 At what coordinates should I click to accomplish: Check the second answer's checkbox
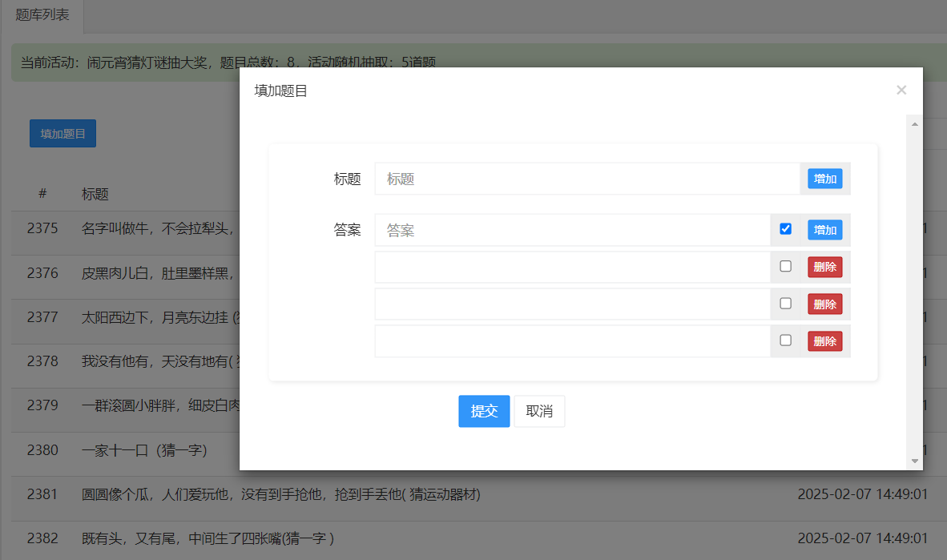click(x=785, y=267)
